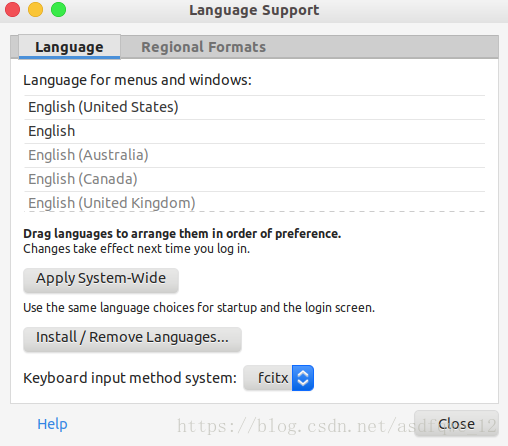Screen dimensions: 508x446
Task: Maximize window with green title bar button
Action: [58, 9]
